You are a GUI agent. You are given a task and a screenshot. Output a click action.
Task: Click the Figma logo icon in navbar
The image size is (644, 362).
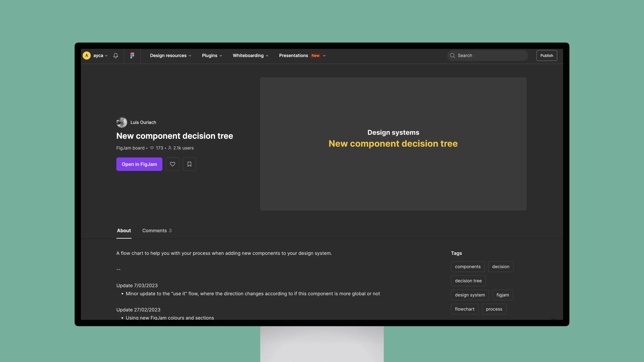[x=131, y=55]
